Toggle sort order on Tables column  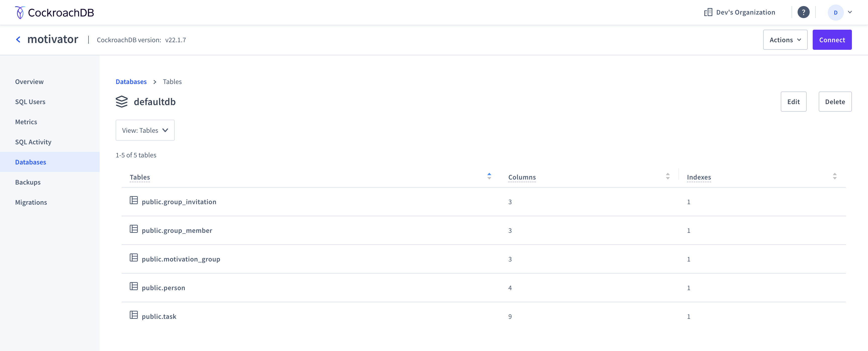pos(489,176)
